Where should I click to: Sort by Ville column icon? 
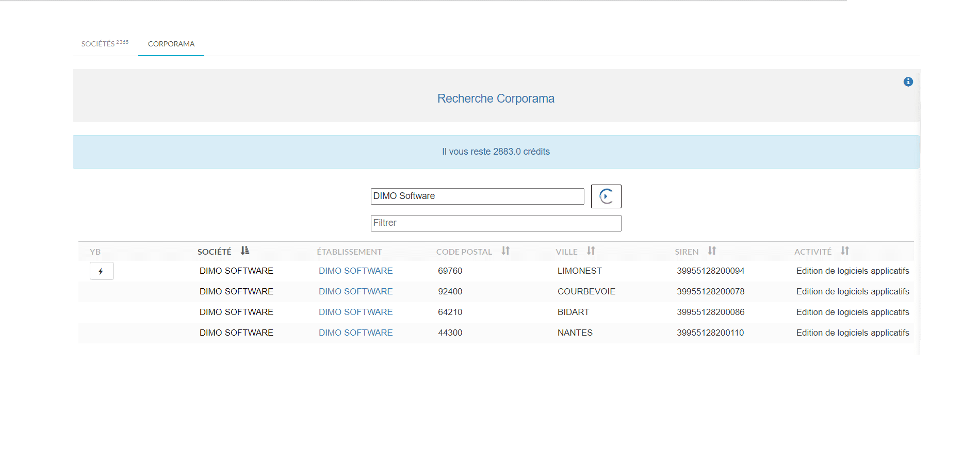tap(591, 251)
